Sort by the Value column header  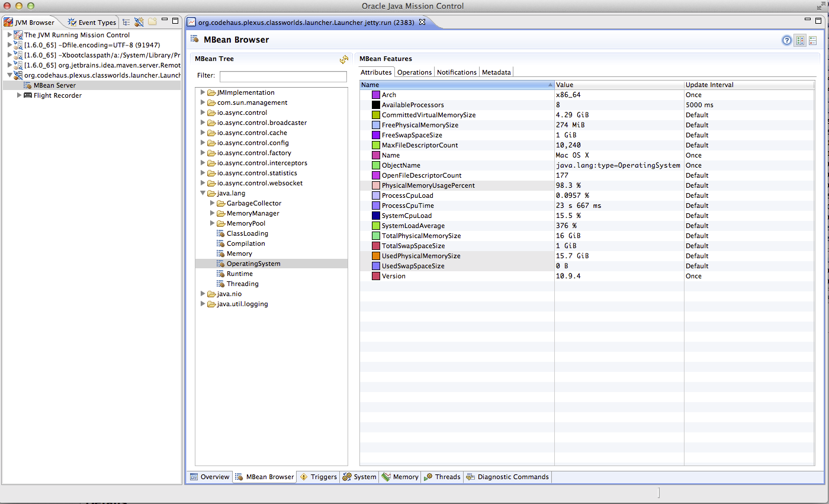click(619, 85)
